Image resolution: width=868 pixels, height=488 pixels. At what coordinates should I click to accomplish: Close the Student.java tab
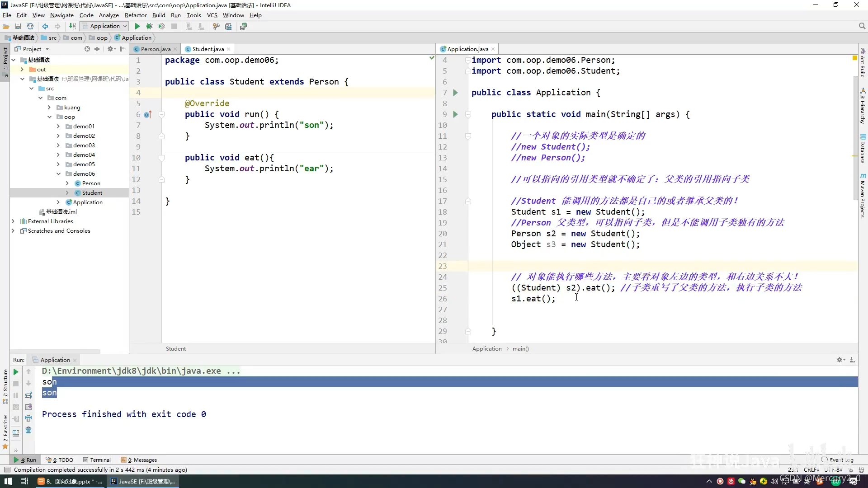click(229, 49)
